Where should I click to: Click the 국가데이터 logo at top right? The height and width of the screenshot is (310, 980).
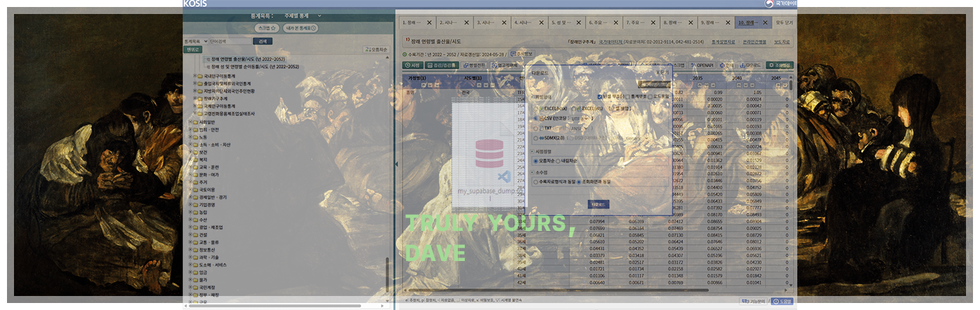click(x=780, y=3)
